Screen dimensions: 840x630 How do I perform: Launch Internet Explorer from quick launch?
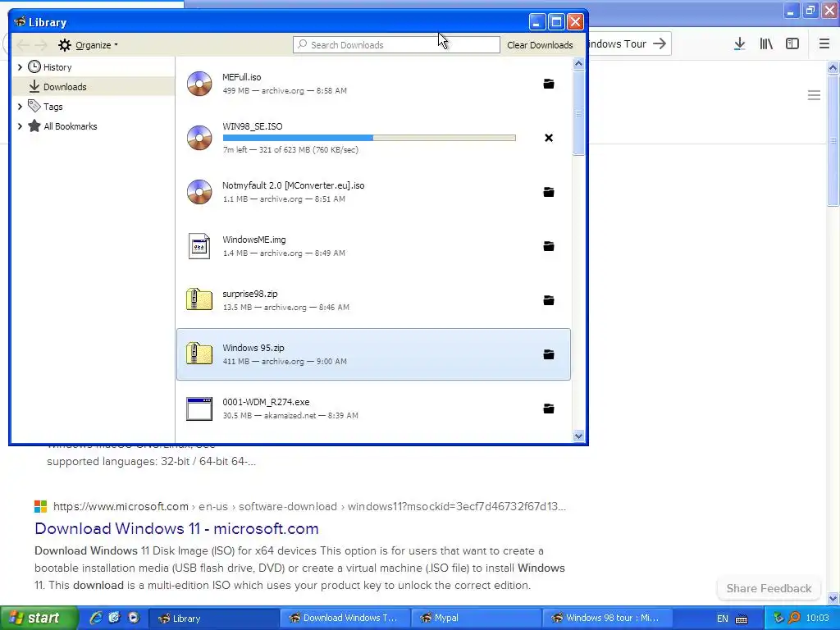pos(96,618)
